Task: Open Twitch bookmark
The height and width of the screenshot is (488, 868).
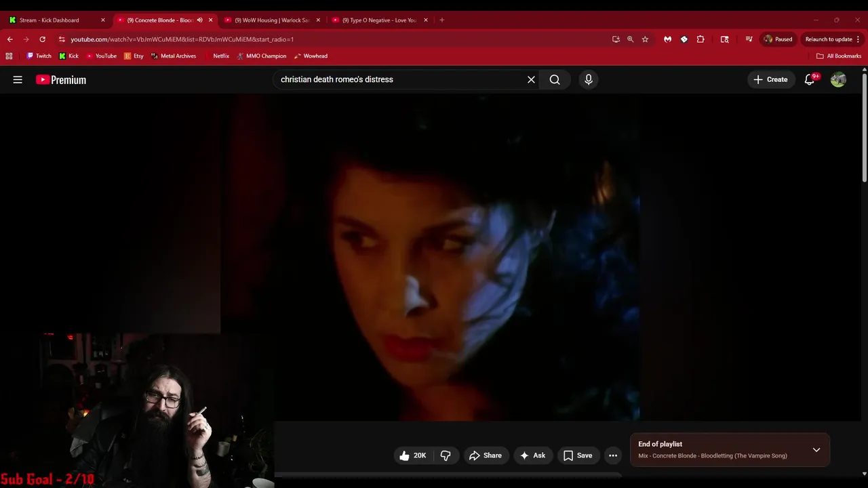Action: click(39, 56)
